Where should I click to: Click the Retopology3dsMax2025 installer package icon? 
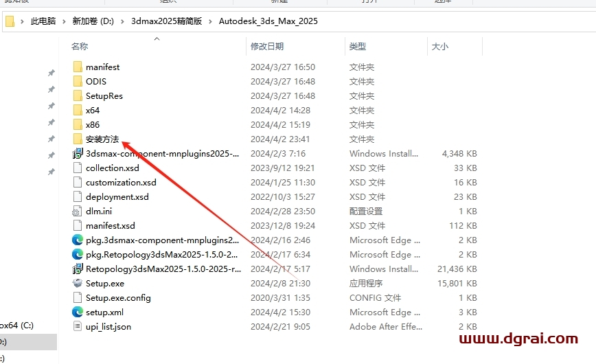(78, 269)
